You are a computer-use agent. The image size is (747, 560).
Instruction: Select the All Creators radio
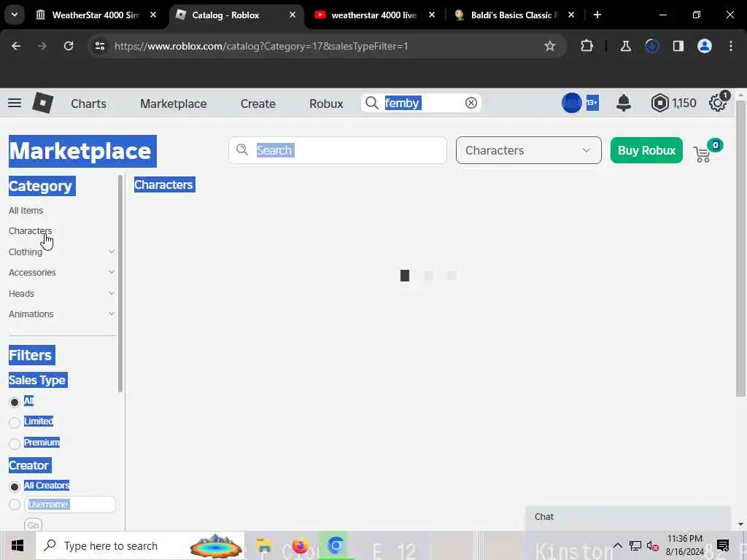pyautogui.click(x=15, y=486)
